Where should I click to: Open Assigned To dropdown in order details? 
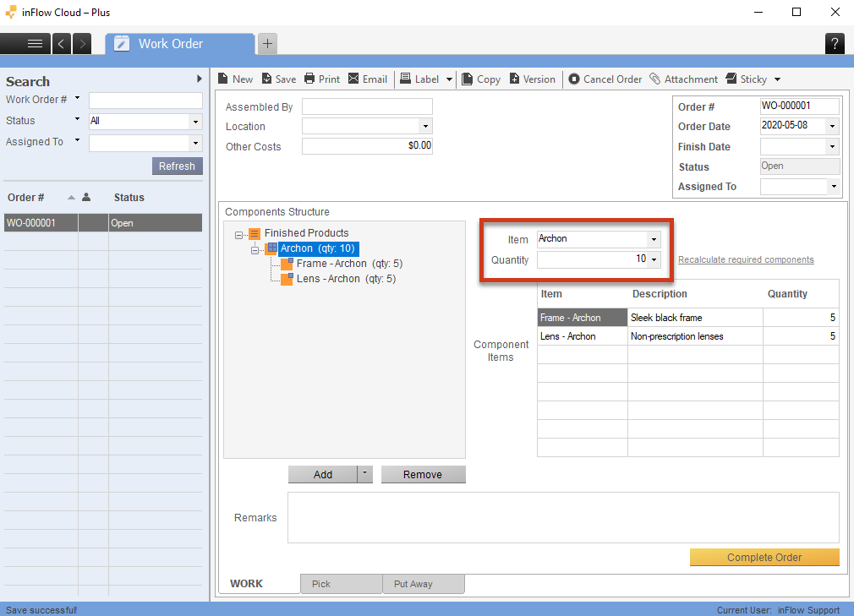coord(834,187)
